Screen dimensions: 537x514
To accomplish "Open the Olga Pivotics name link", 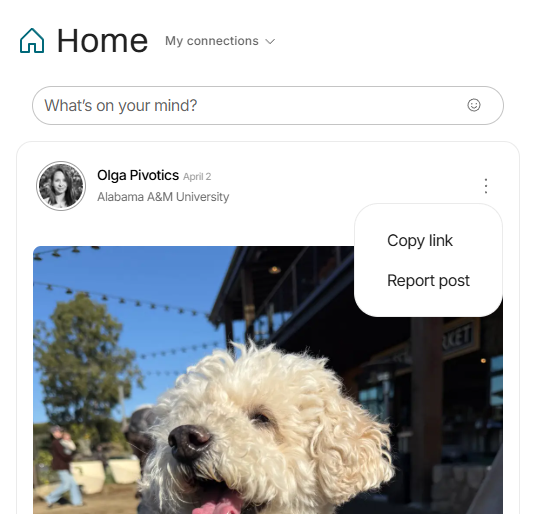I will tap(138, 175).
